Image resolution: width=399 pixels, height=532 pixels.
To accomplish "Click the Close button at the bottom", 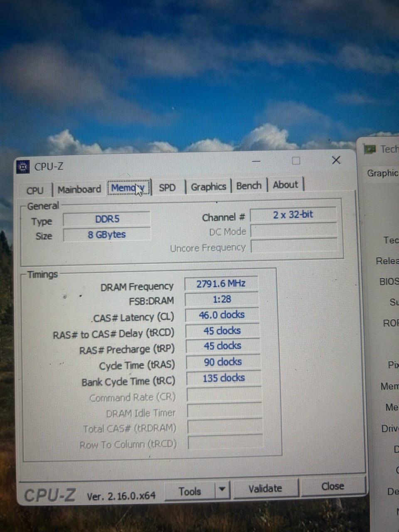I will 332,486.
